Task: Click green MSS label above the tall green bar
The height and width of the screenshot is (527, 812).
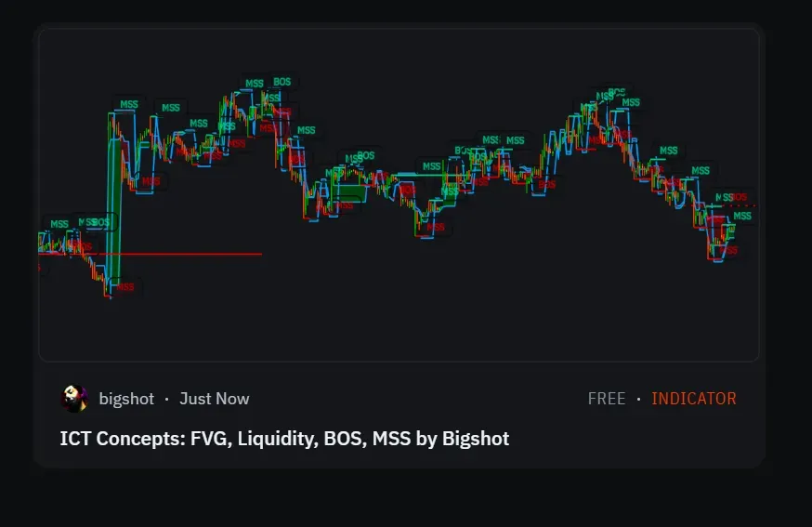Action: coord(128,105)
